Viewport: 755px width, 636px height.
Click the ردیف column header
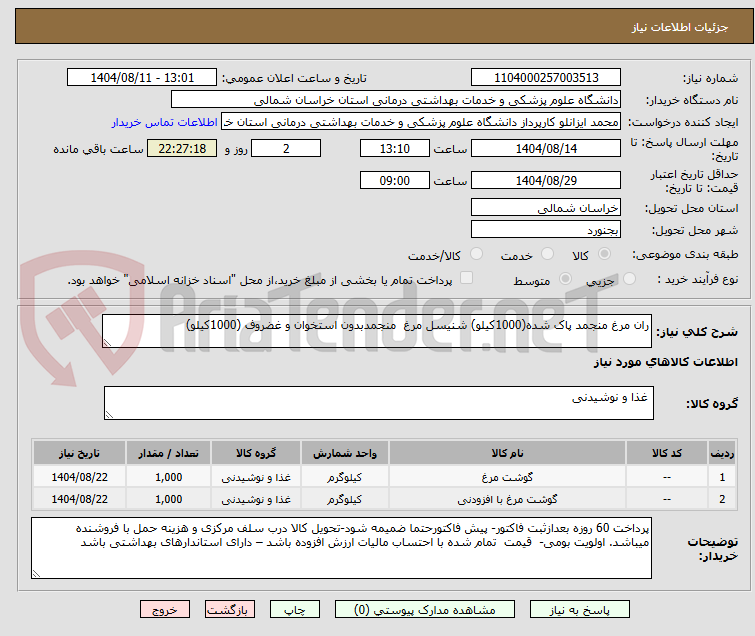click(x=722, y=453)
